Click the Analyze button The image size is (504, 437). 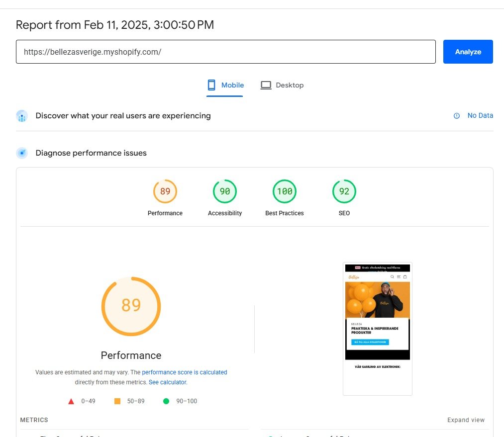point(467,51)
